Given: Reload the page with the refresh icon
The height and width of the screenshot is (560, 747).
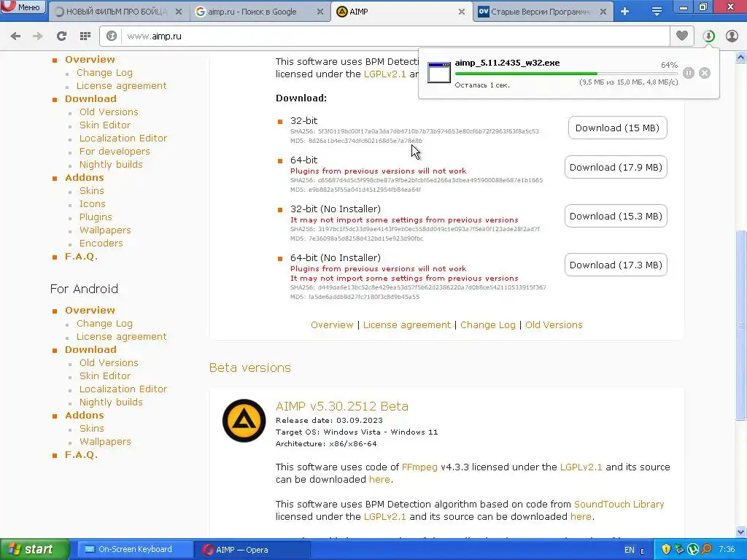Looking at the screenshot, I should point(61,36).
